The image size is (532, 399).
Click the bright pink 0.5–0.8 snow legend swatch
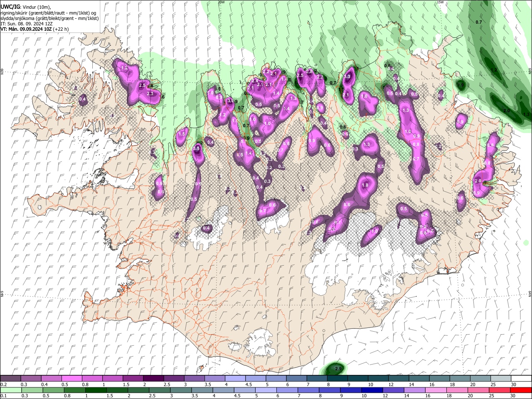pos(72,379)
